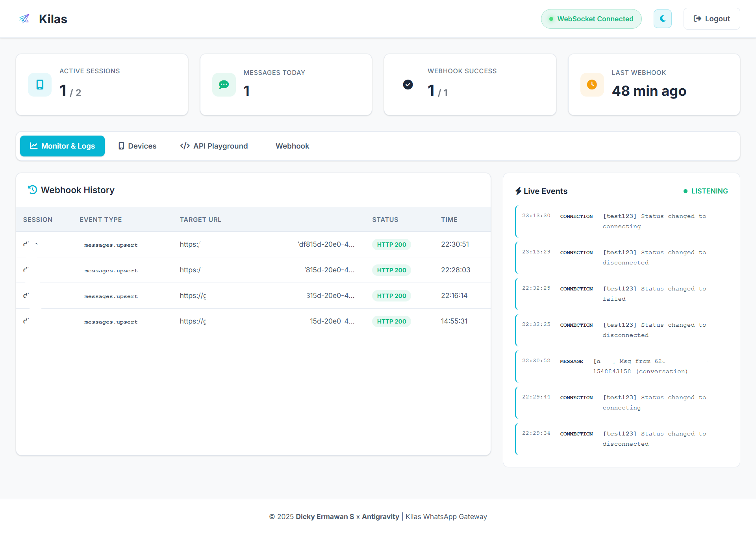Image resolution: width=756 pixels, height=534 pixels.
Task: Click Dicky Ermawan S in the footer
Action: (x=325, y=517)
